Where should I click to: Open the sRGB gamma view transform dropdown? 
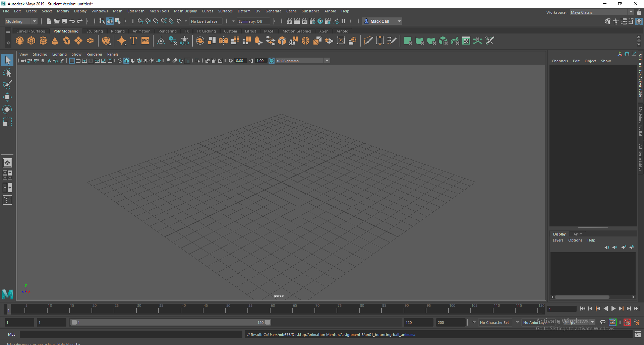point(327,61)
